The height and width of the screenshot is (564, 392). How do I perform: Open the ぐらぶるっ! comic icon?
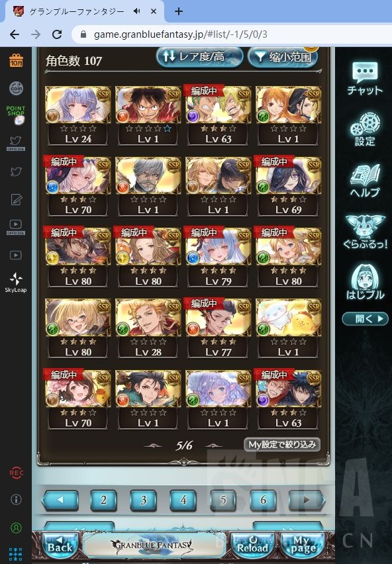pos(365,232)
